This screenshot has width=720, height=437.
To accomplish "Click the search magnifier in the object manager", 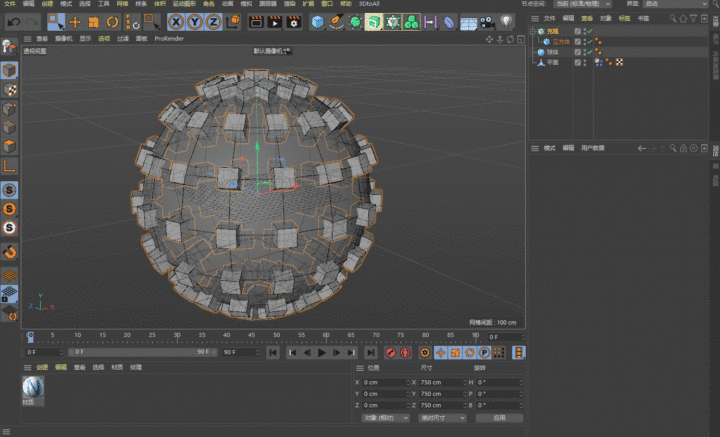I will [674, 18].
